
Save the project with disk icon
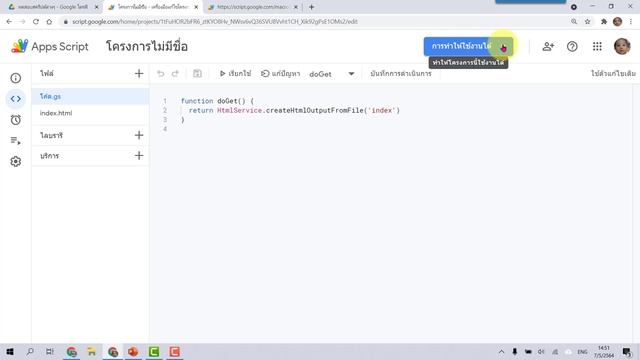pos(197,73)
